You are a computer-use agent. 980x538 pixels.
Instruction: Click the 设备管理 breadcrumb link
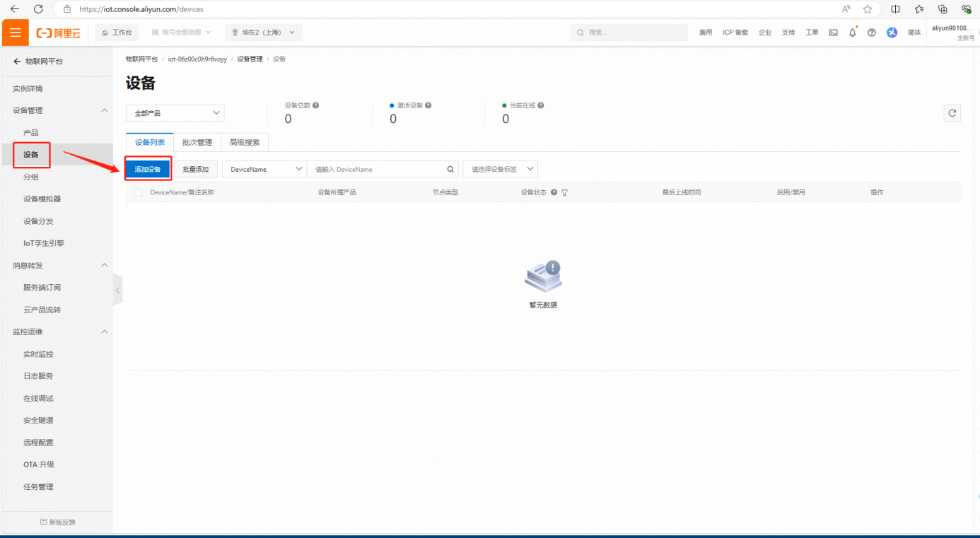pyautogui.click(x=250, y=59)
